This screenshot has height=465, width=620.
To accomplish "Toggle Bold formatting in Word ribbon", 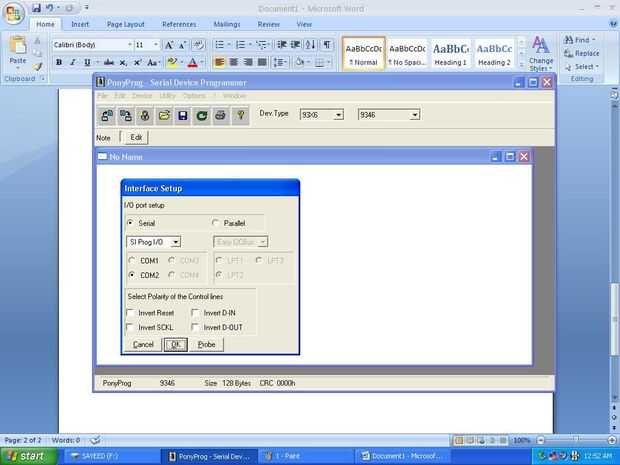I will [x=59, y=62].
